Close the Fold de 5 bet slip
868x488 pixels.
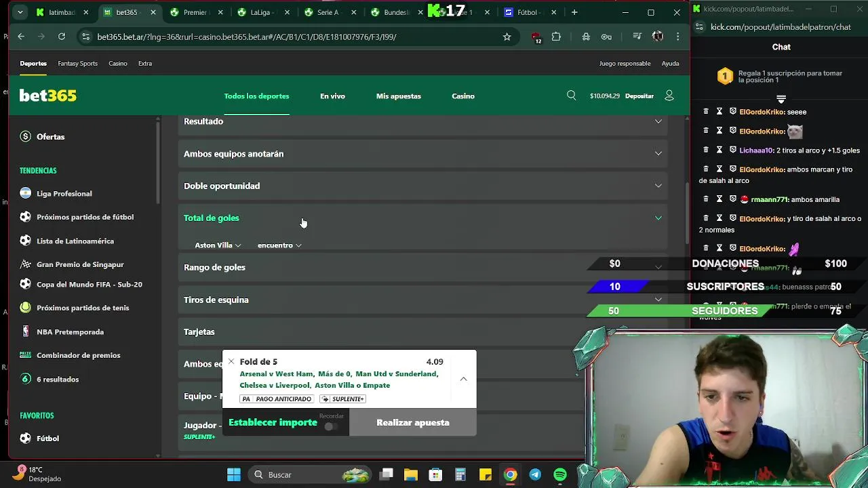coord(231,362)
